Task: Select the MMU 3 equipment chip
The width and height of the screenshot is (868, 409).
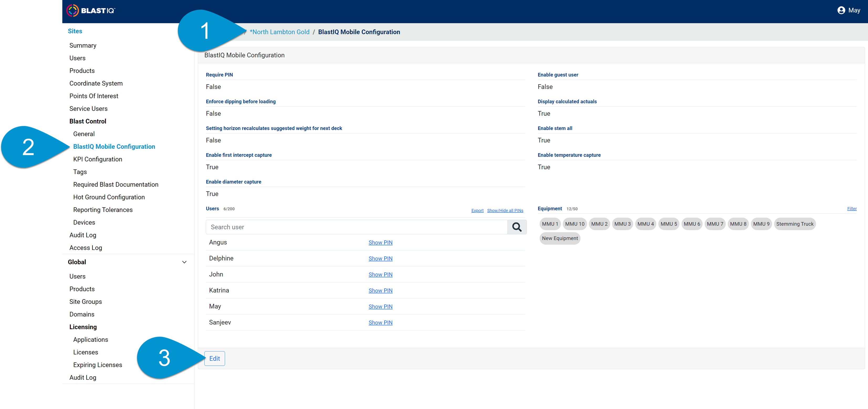Action: tap(622, 224)
